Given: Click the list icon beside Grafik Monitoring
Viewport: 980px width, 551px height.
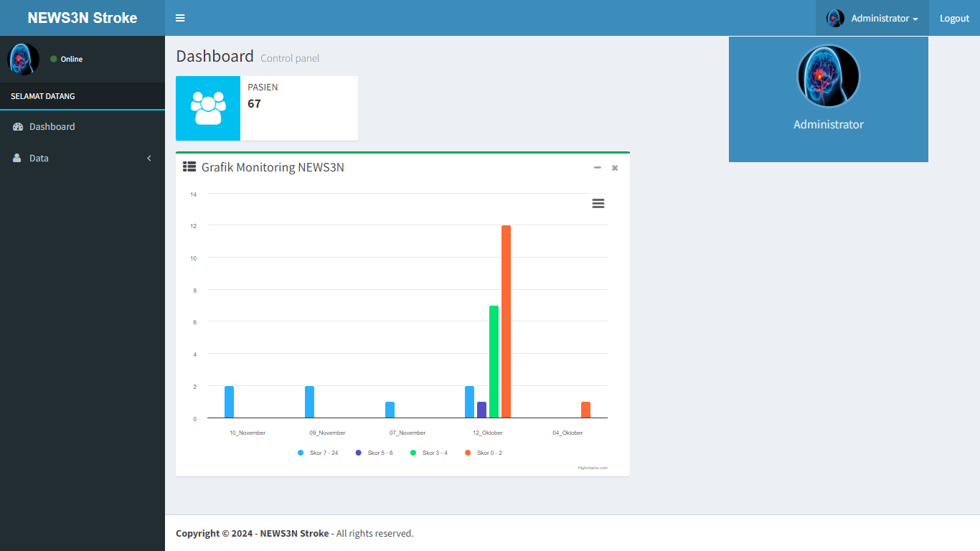Looking at the screenshot, I should (189, 167).
